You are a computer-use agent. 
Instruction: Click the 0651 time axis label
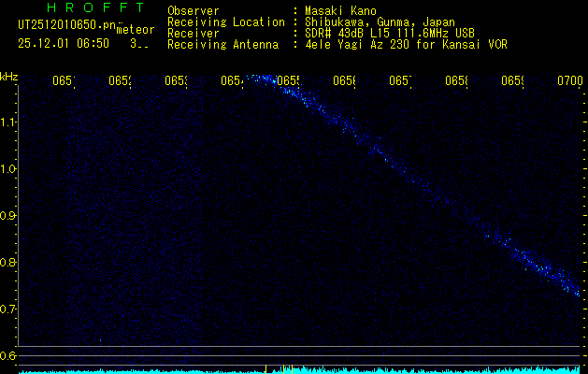[x=64, y=80]
